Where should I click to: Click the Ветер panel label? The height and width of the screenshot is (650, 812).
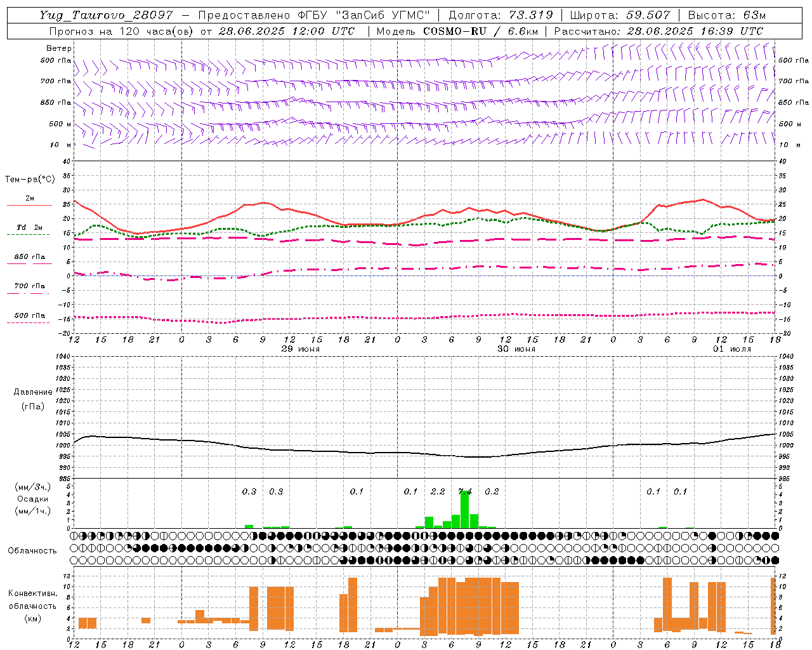tap(59, 48)
